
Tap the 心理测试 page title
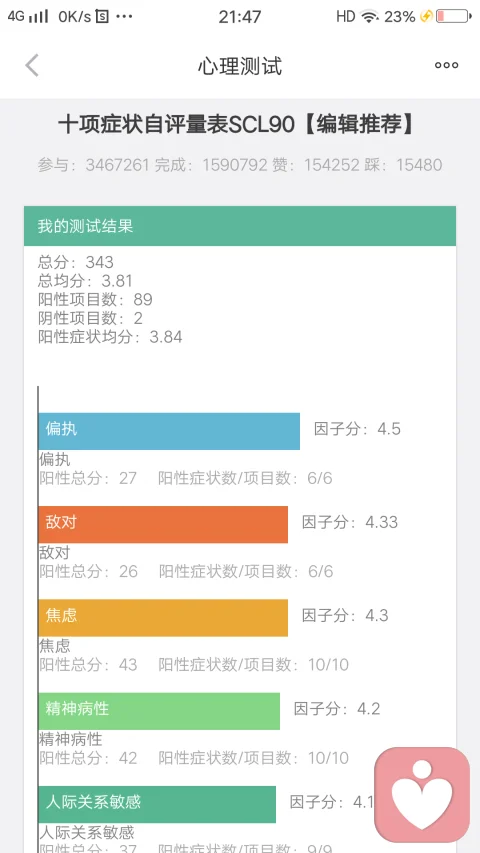(x=240, y=66)
